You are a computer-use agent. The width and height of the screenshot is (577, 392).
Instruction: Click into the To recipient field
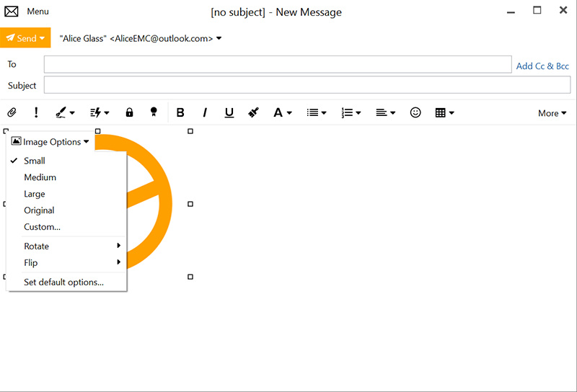278,64
